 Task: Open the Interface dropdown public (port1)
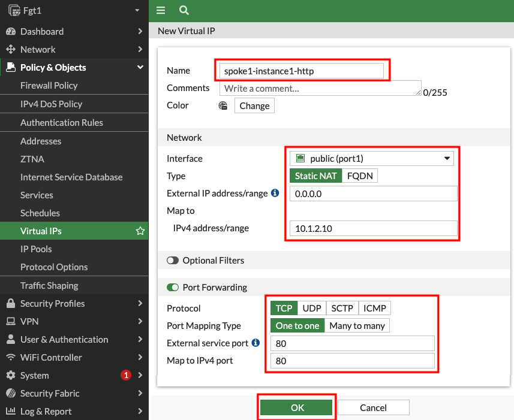click(x=372, y=158)
